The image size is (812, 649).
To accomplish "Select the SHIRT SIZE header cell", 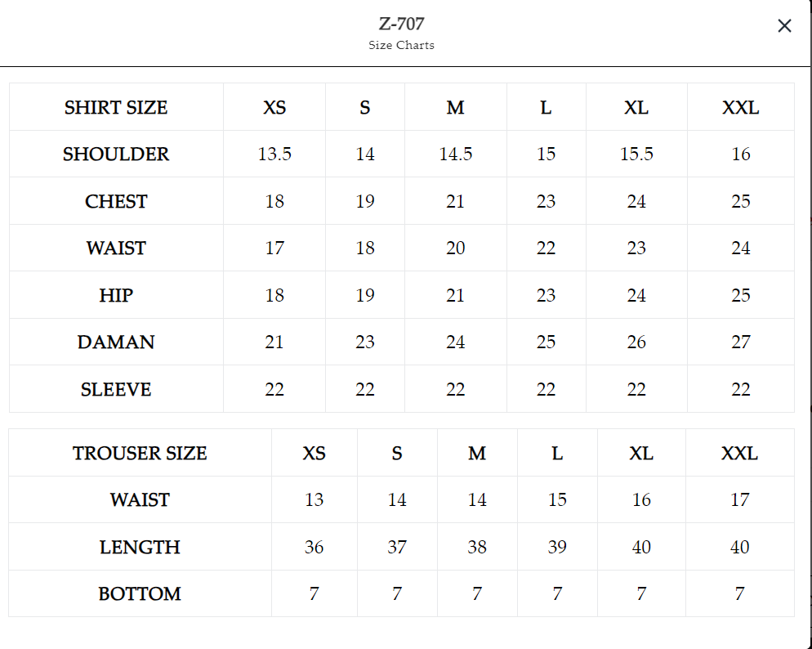I will [x=116, y=108].
